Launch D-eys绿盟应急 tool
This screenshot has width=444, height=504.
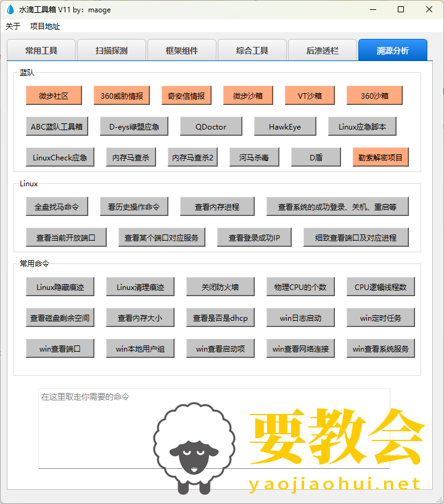tap(134, 126)
